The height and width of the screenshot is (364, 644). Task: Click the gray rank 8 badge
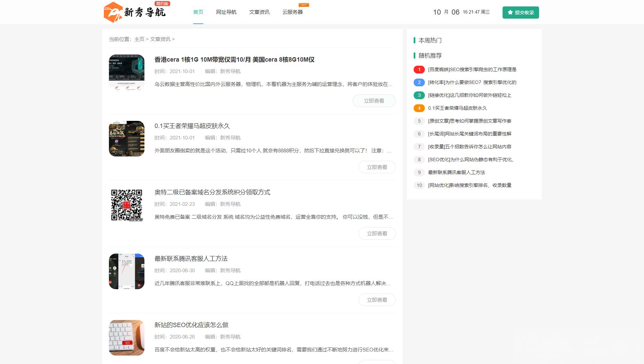click(419, 159)
